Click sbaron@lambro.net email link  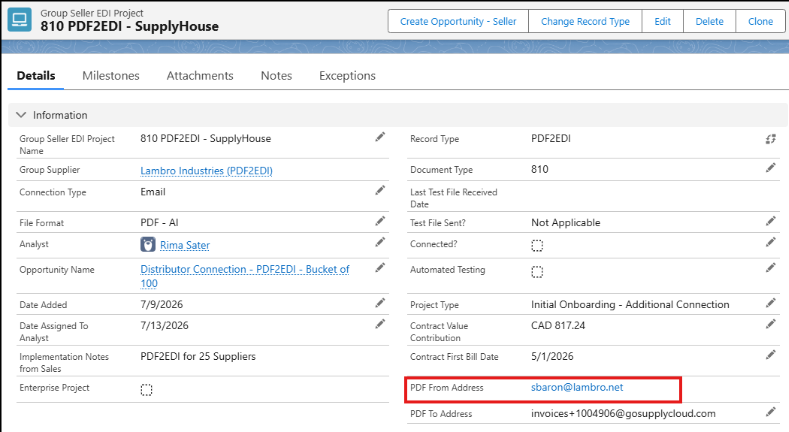tap(577, 387)
